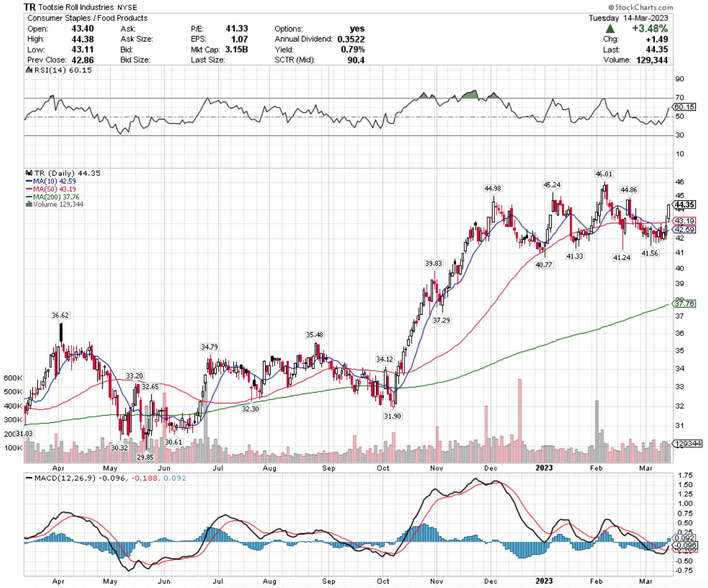Click the 41.24 low price annotation
This screenshot has height=588, width=708.
(x=622, y=258)
